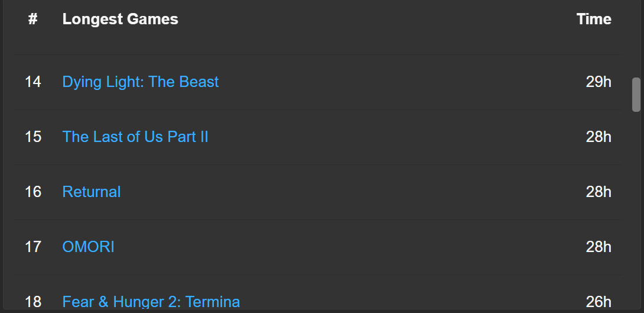Click the Returnal game link
Viewport: 644px width, 313px height.
tap(92, 192)
